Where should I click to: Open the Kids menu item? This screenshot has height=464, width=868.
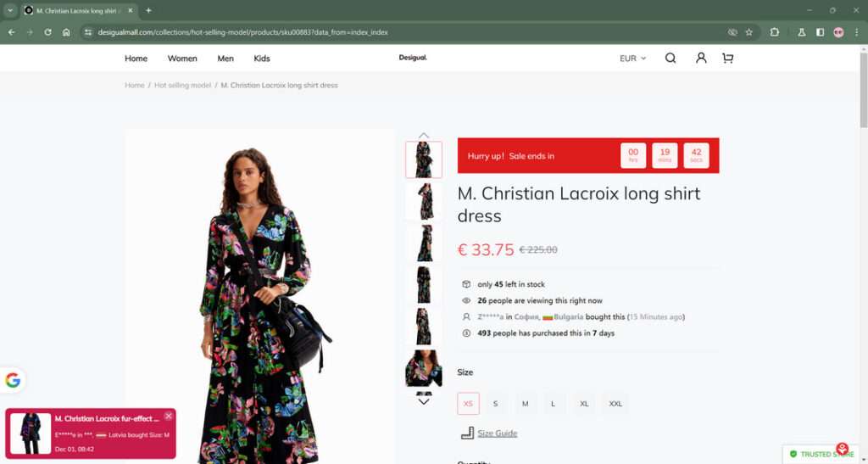coord(262,59)
